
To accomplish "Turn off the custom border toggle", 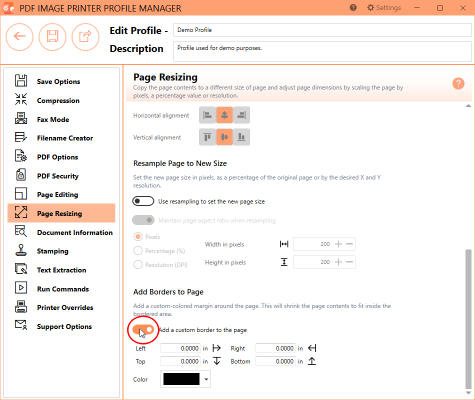I will [x=143, y=330].
